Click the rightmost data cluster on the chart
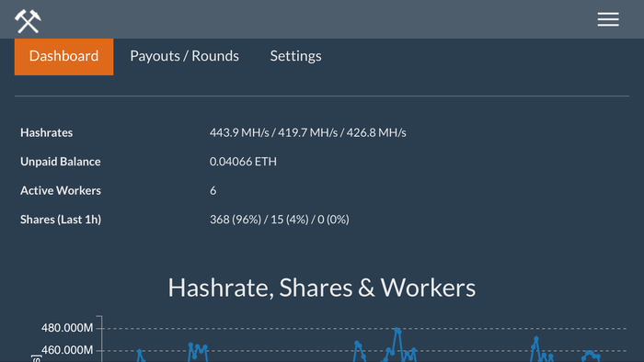Screen dimensions: 644x362 pos(591,356)
